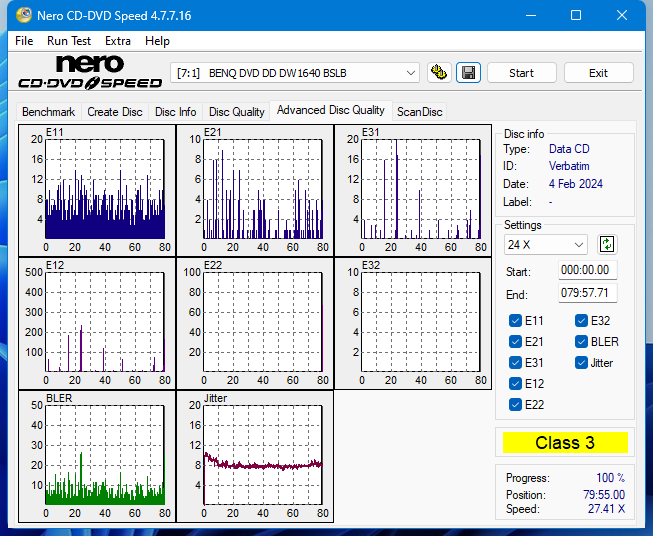Screen dimensions: 653x536
Task: Click the Exit button
Action: click(598, 73)
